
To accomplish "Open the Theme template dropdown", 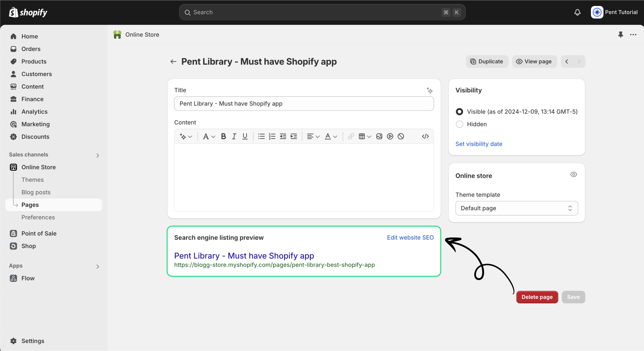I will pyautogui.click(x=516, y=208).
